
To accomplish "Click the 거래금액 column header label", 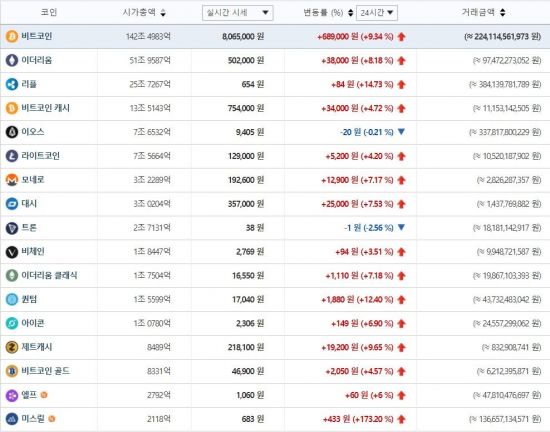I will [x=478, y=12].
